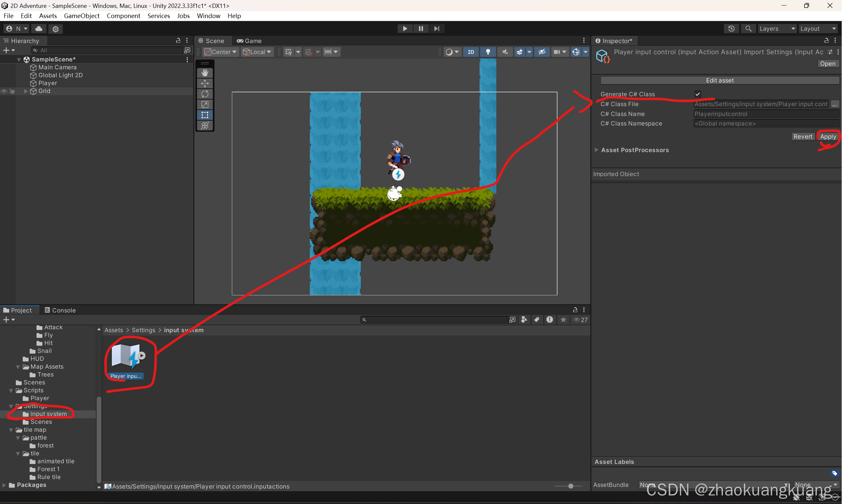Select the Hand view tool
The width and height of the screenshot is (842, 504).
pyautogui.click(x=205, y=73)
